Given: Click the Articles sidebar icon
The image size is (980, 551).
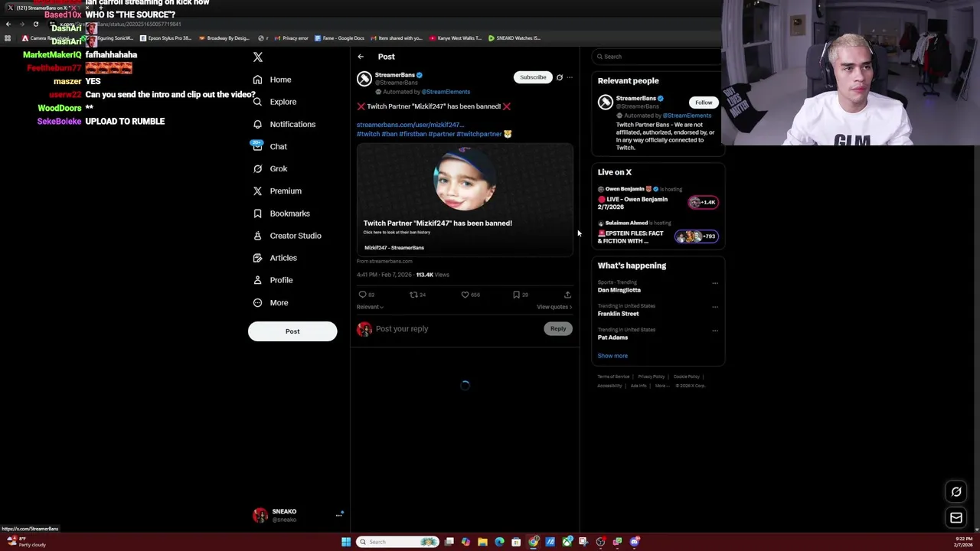Looking at the screenshot, I should coord(257,258).
